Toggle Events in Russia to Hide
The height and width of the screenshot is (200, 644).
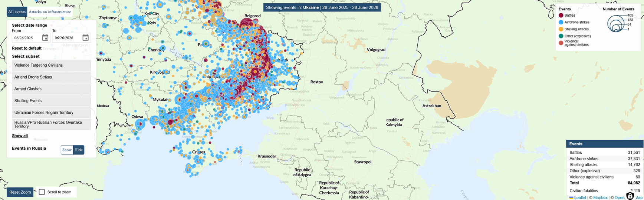pyautogui.click(x=79, y=150)
